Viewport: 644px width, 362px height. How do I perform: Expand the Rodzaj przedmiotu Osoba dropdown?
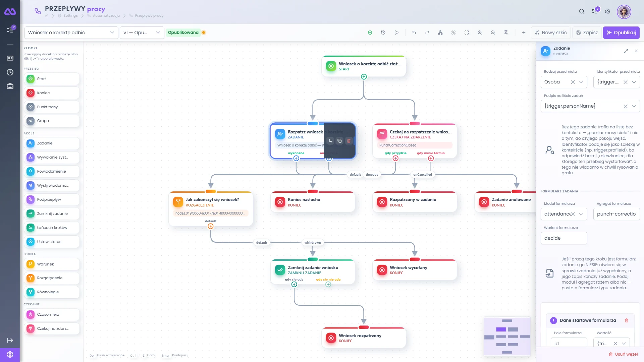[x=581, y=82]
